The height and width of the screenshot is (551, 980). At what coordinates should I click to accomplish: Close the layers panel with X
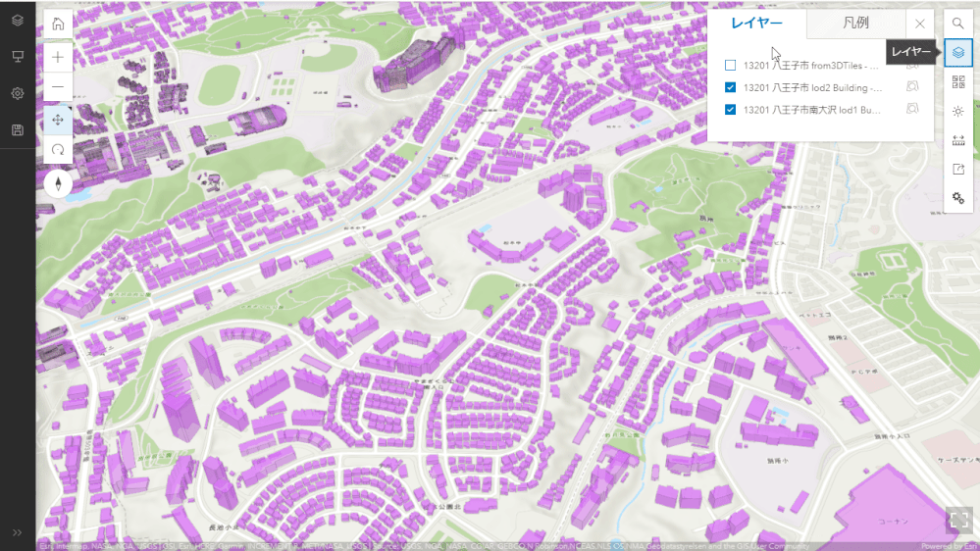[x=920, y=24]
